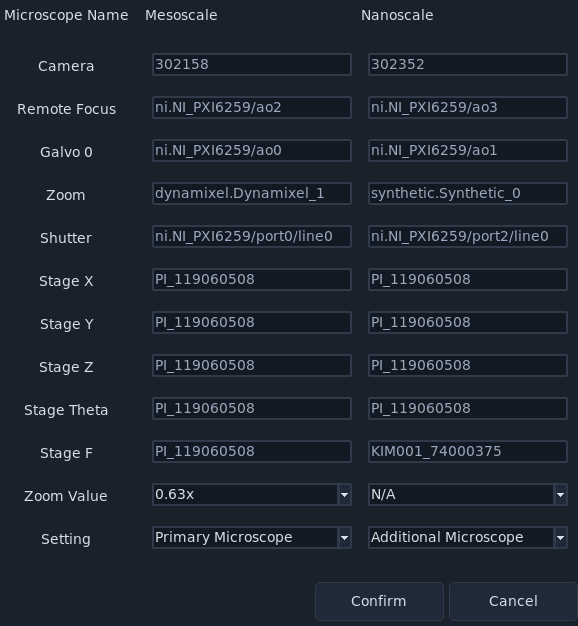Screen dimensions: 578x626
Task: Open the Nanoscale Zoom Value dropdown arrow
Action: 560,495
